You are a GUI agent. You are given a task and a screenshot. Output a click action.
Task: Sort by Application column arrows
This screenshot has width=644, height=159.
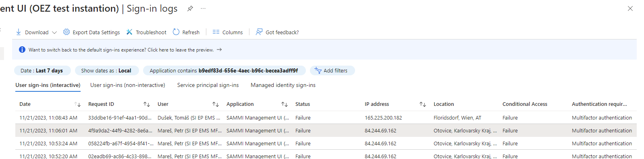[285, 104]
